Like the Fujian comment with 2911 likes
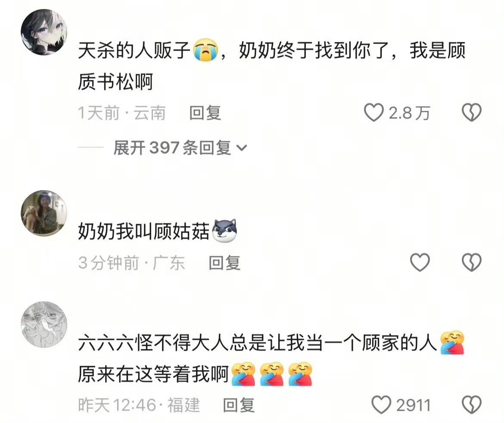 [381, 404]
